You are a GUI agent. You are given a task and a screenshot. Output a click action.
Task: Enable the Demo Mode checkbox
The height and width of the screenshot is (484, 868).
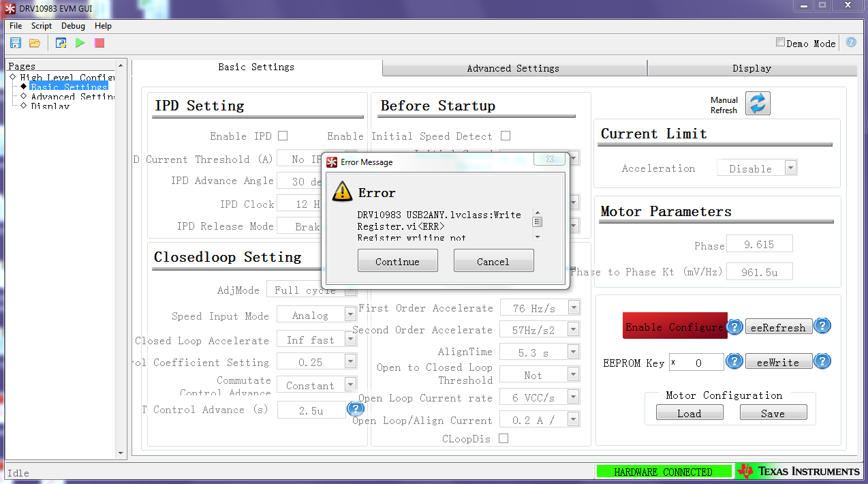[781, 42]
